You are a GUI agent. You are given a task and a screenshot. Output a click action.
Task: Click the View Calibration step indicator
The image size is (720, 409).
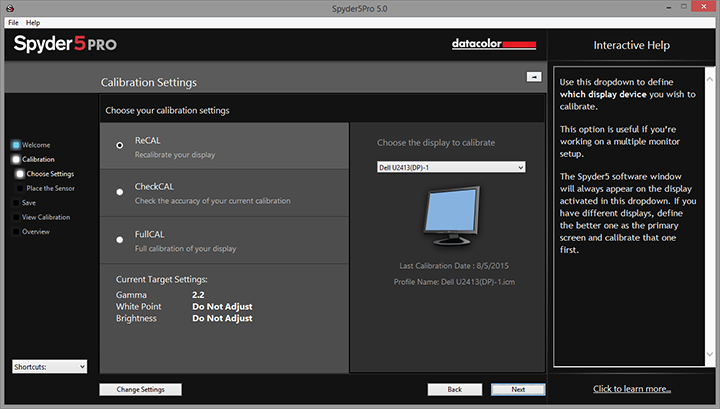[16, 217]
